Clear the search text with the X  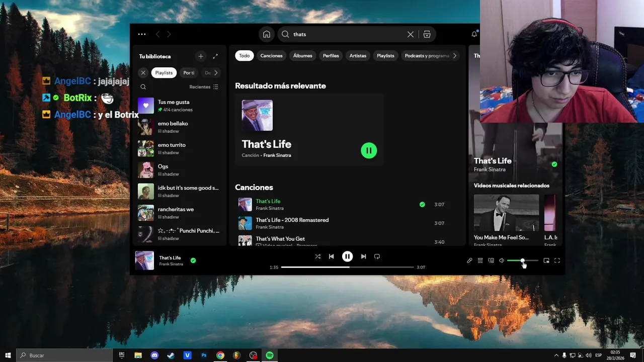(411, 34)
